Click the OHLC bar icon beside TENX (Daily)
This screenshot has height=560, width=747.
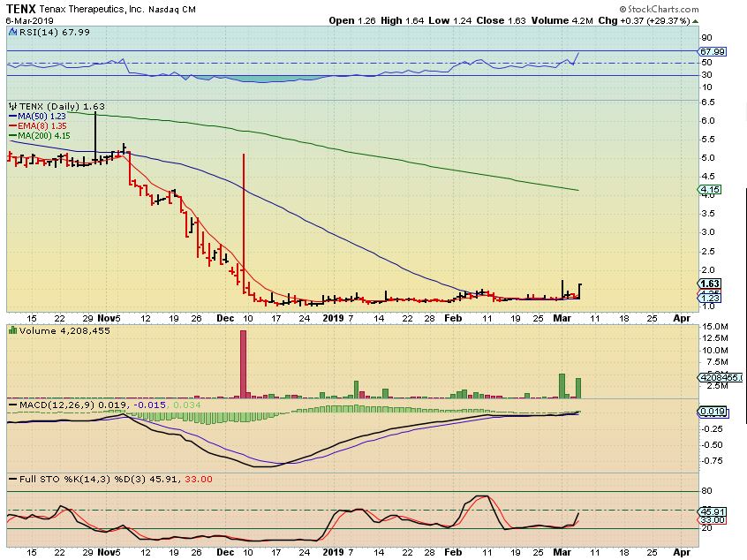click(x=13, y=106)
